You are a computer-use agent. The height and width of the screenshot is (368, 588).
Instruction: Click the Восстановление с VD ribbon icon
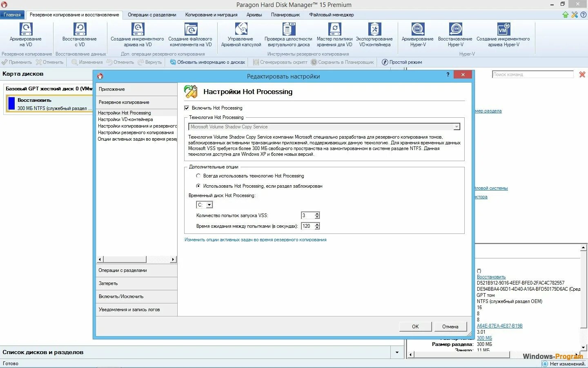point(80,35)
